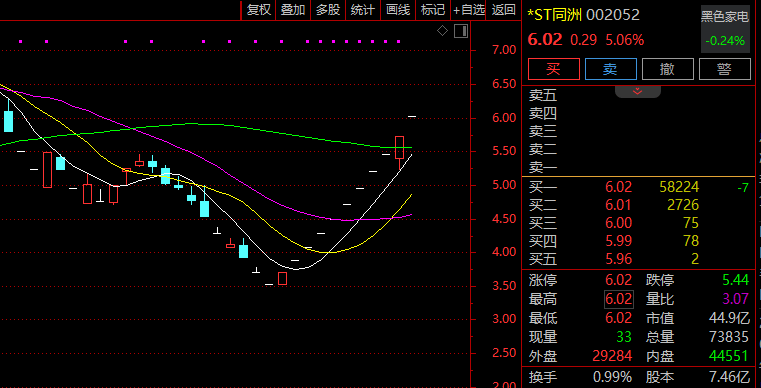Viewport: 761px width, 388px height.
Task: Select the 叠加 overlay option
Action: pyautogui.click(x=293, y=10)
